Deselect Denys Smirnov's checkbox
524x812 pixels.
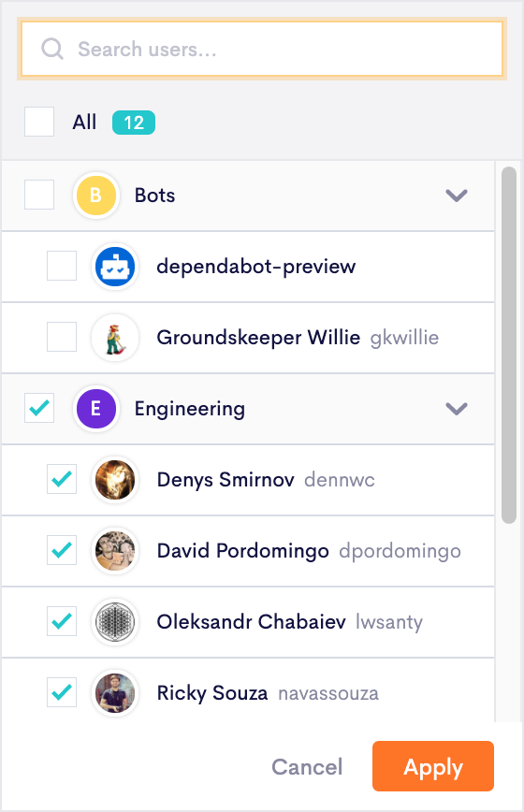(62, 479)
